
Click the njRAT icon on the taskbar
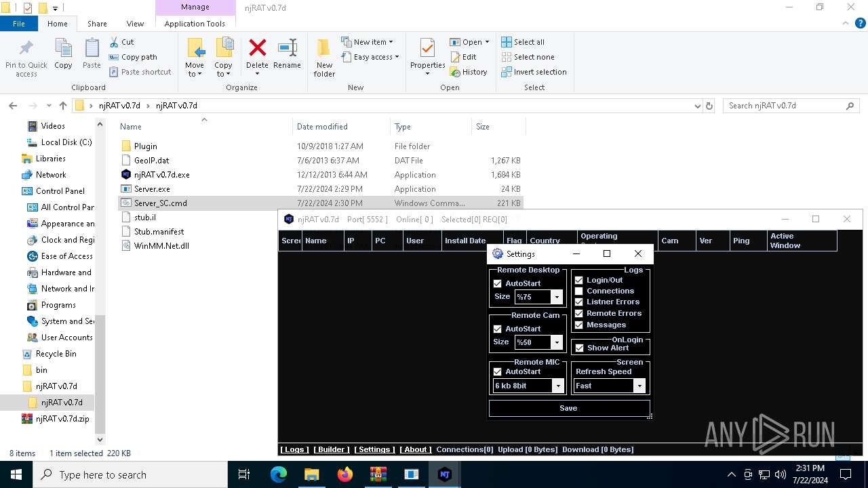coord(445,474)
